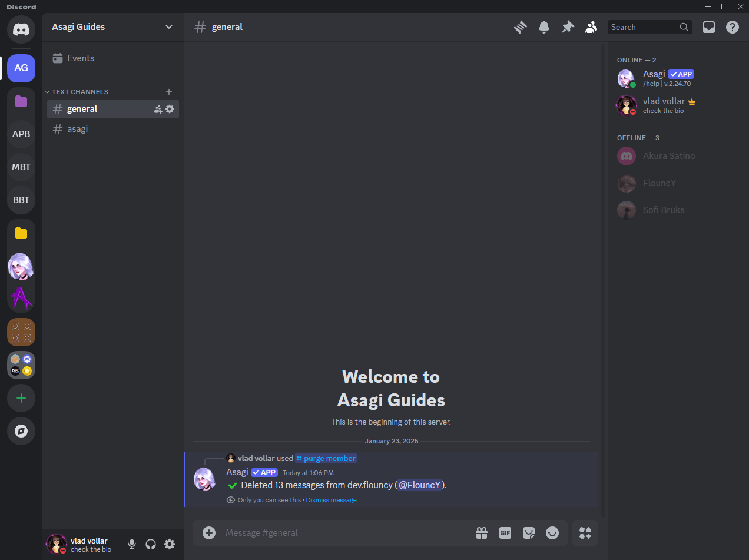
Task: Click Asagi avatar beside the message
Action: [205, 479]
